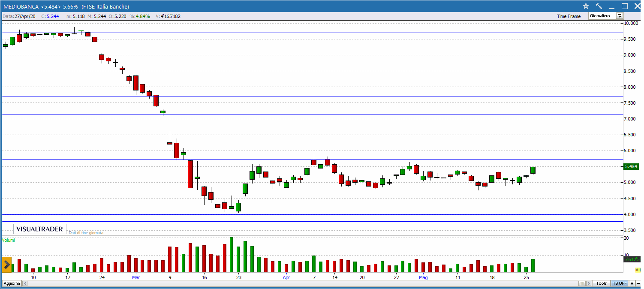The image size is (644, 289).
Task: Click the Time Frame label
Action: pos(569,16)
